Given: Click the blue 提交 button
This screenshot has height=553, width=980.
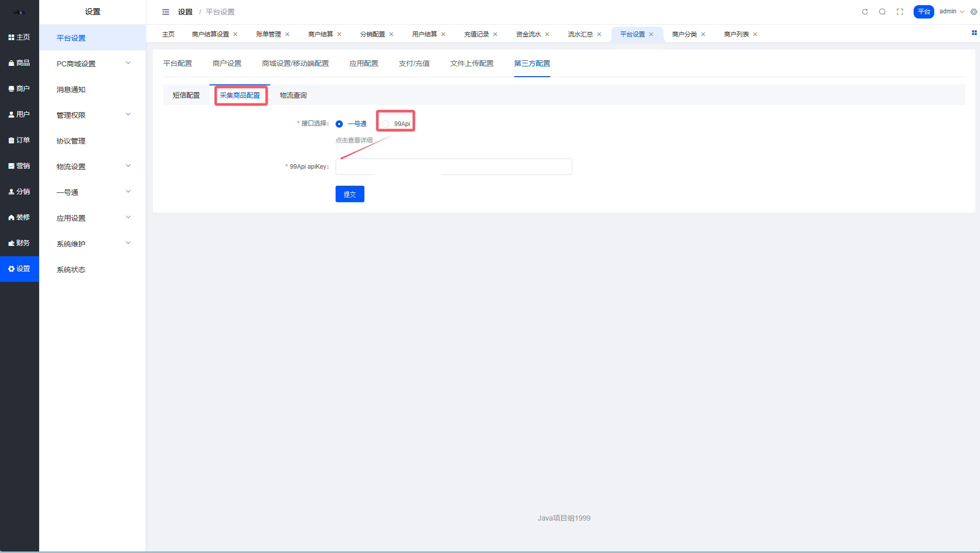Looking at the screenshot, I should tap(349, 194).
